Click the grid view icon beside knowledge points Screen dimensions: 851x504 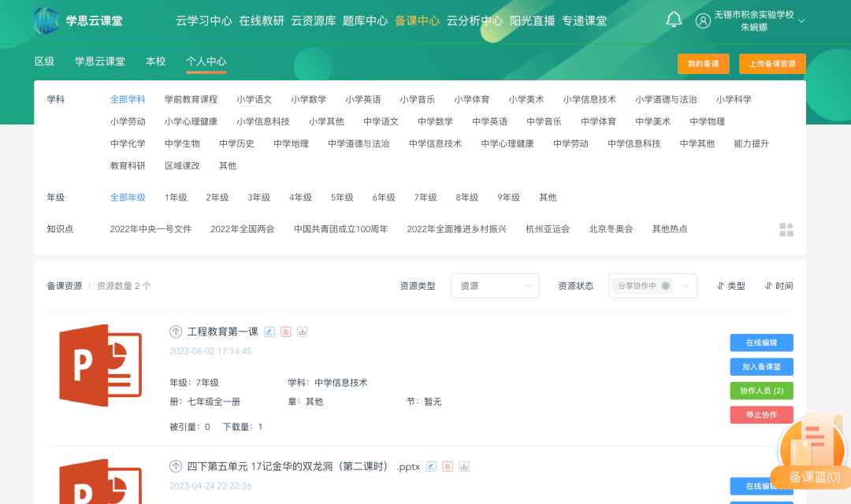click(x=786, y=229)
